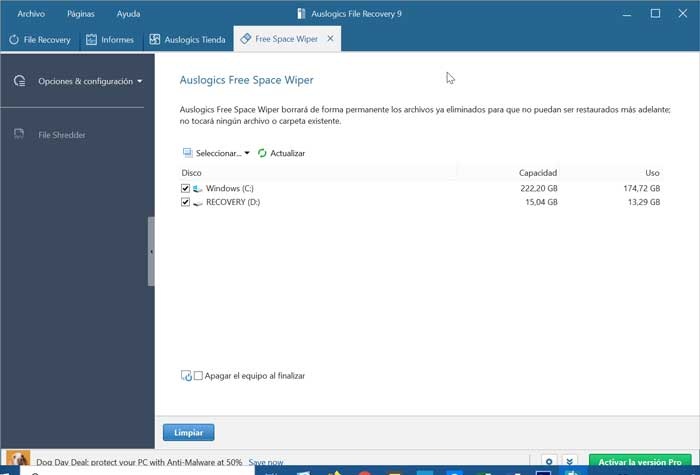Click the gear icon in the ad bar

point(549,462)
